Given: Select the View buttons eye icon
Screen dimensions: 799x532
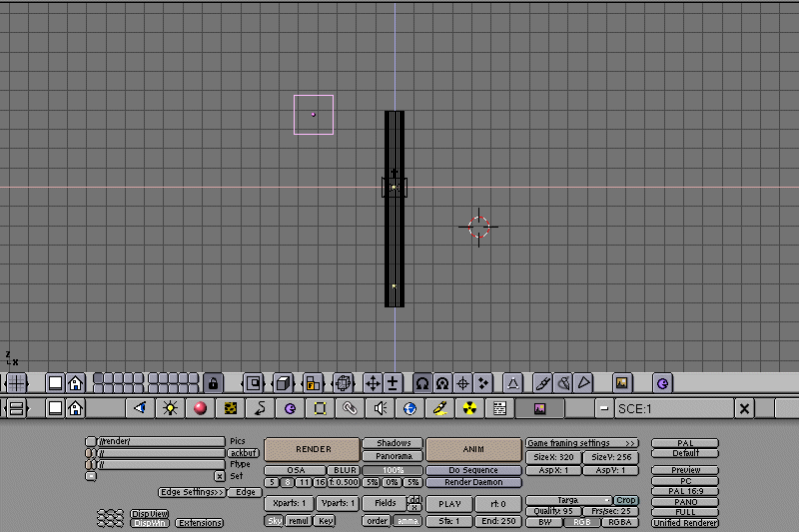Looking at the screenshot, I should 140,408.
